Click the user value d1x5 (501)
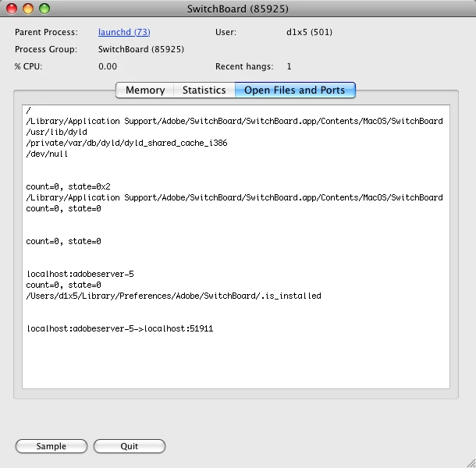Image resolution: width=476 pixels, height=468 pixels. (x=309, y=32)
